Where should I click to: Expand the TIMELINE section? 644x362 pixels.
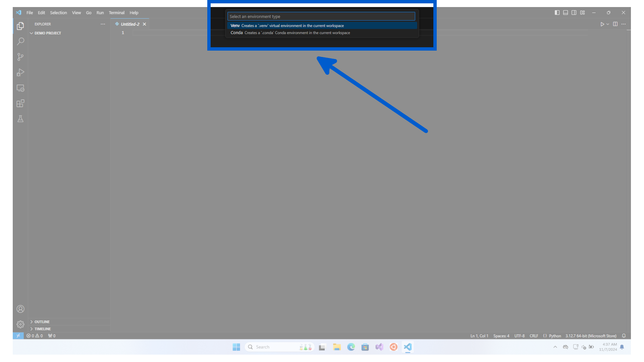(x=42, y=329)
